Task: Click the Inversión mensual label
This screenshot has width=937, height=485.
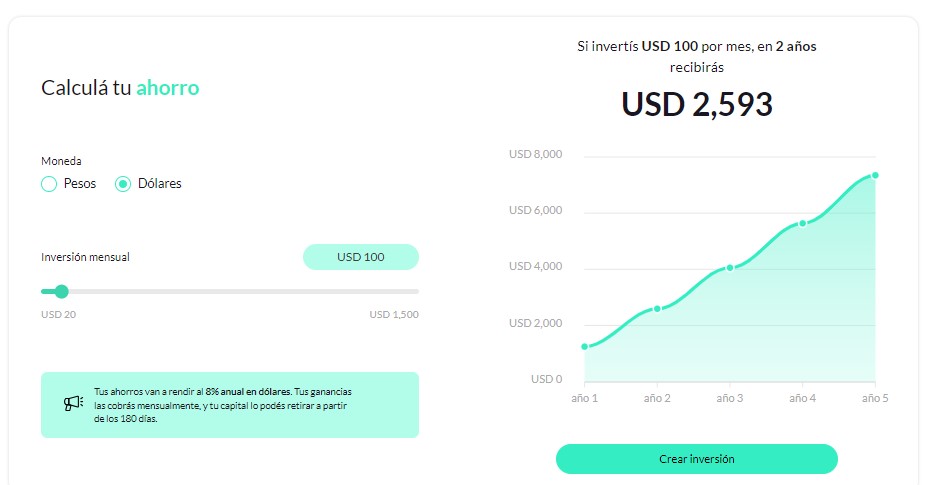Action: pos(85,257)
